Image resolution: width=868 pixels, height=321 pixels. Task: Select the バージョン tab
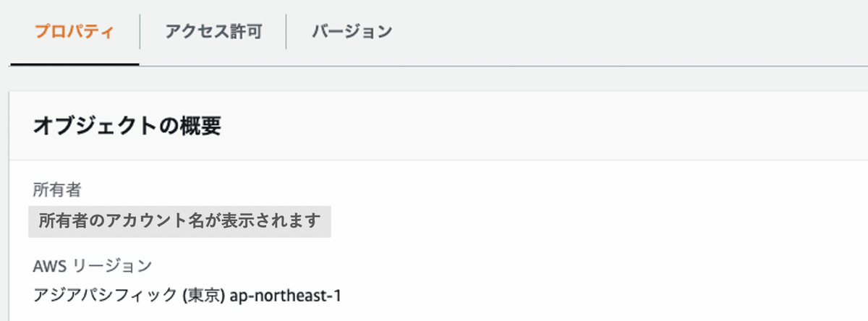[x=352, y=33]
